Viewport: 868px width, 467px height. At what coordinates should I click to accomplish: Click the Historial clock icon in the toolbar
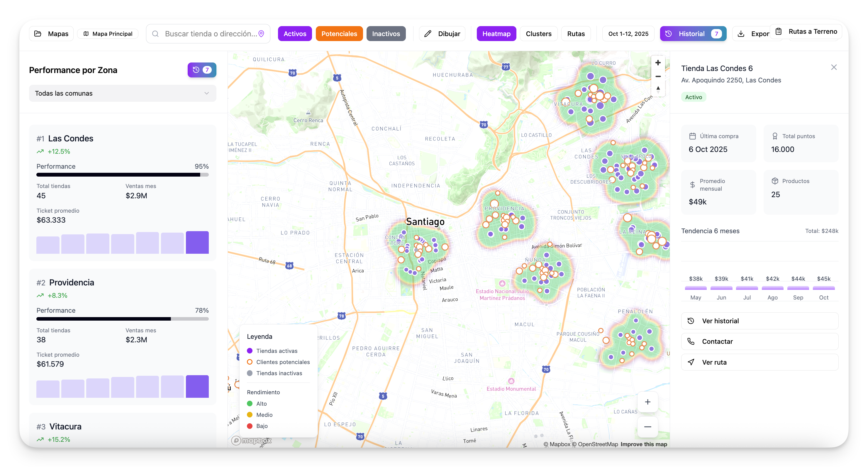pos(669,33)
